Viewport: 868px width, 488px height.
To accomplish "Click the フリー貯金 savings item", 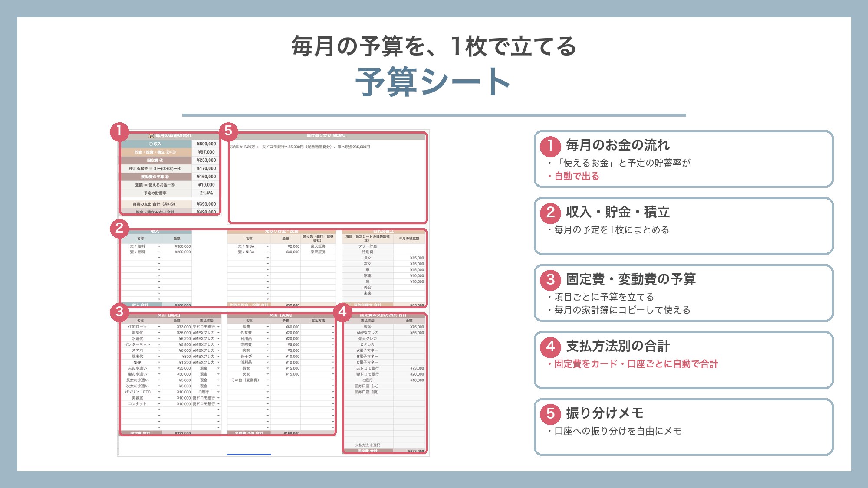I will pyautogui.click(x=368, y=246).
